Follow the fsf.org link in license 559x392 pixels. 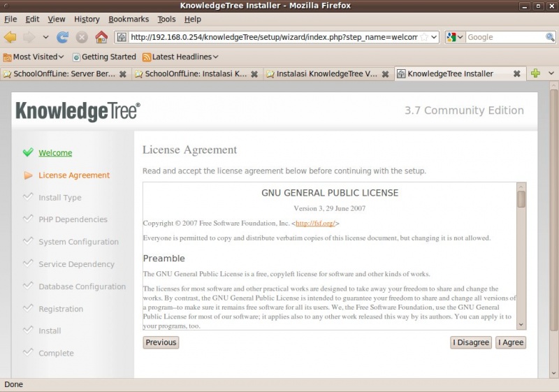[315, 224]
